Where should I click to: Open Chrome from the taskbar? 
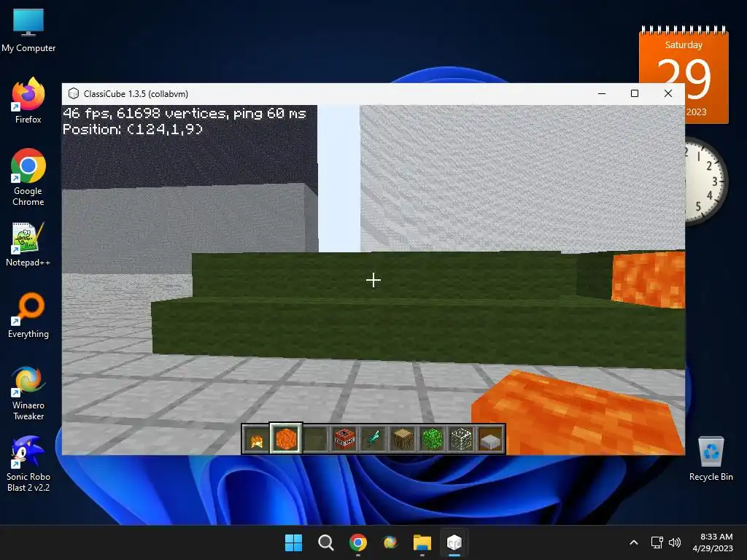[357, 542]
